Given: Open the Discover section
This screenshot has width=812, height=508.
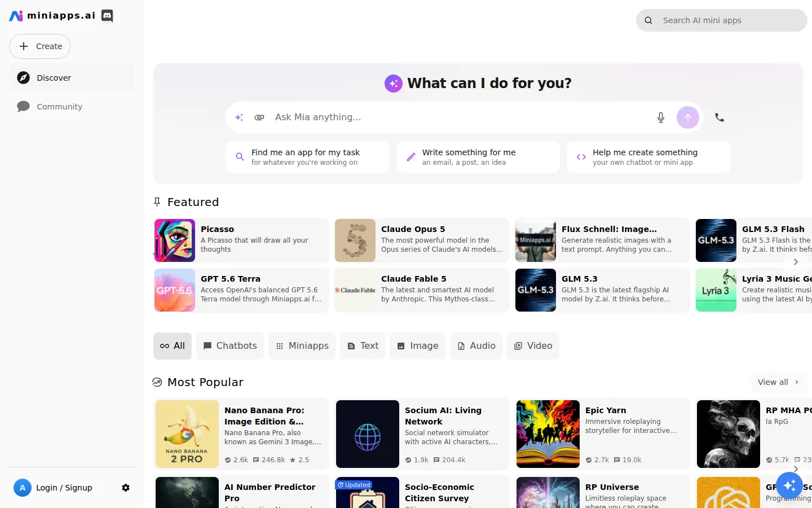Looking at the screenshot, I should [72, 78].
